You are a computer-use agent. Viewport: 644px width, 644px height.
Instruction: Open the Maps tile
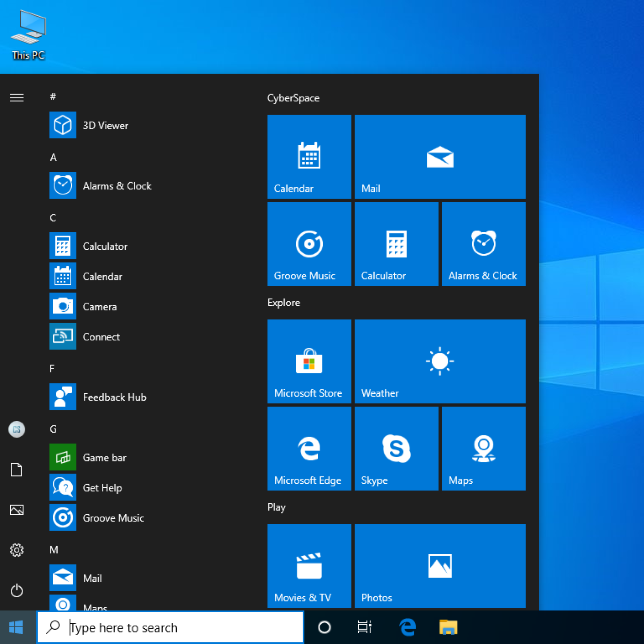[x=483, y=448]
